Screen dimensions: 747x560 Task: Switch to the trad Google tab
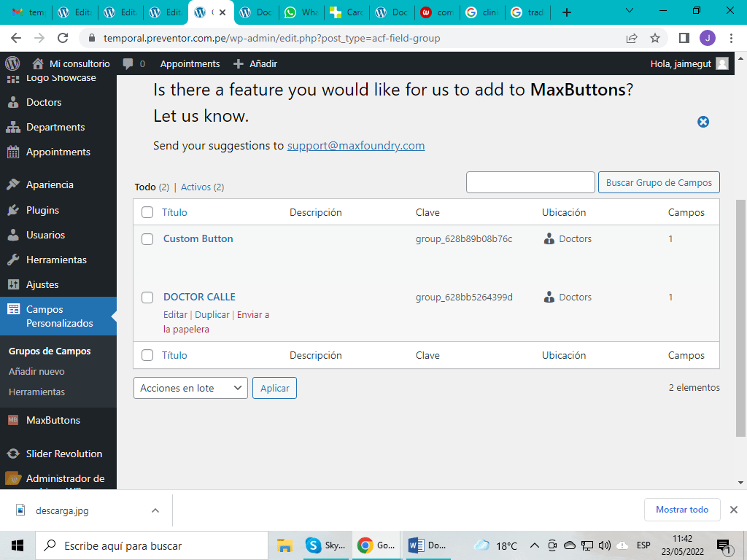click(528, 12)
